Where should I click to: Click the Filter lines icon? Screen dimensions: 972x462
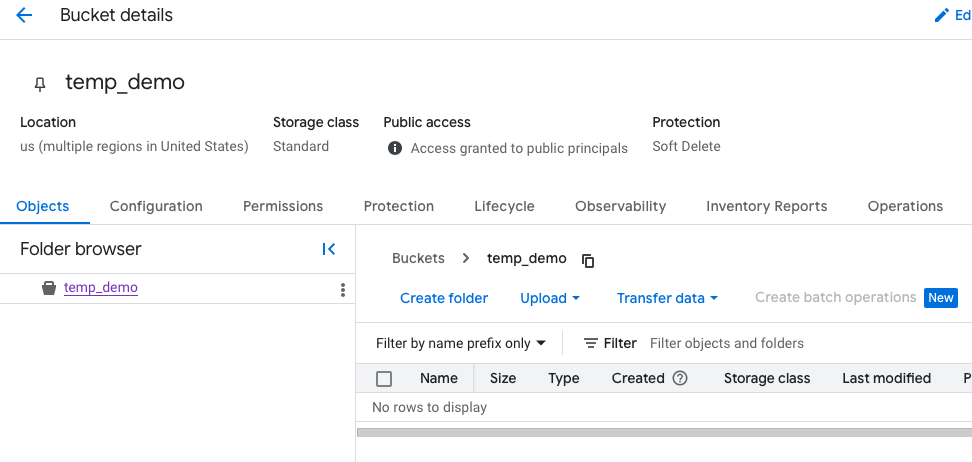591,343
